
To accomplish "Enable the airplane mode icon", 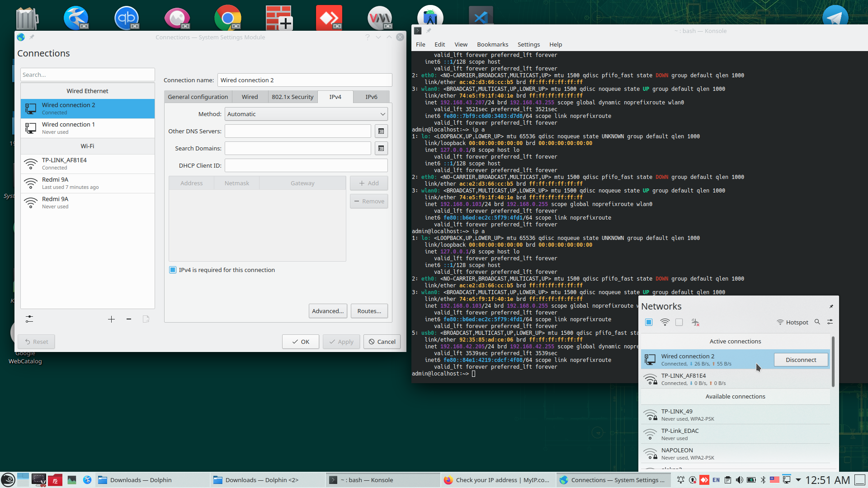I will [x=695, y=322].
